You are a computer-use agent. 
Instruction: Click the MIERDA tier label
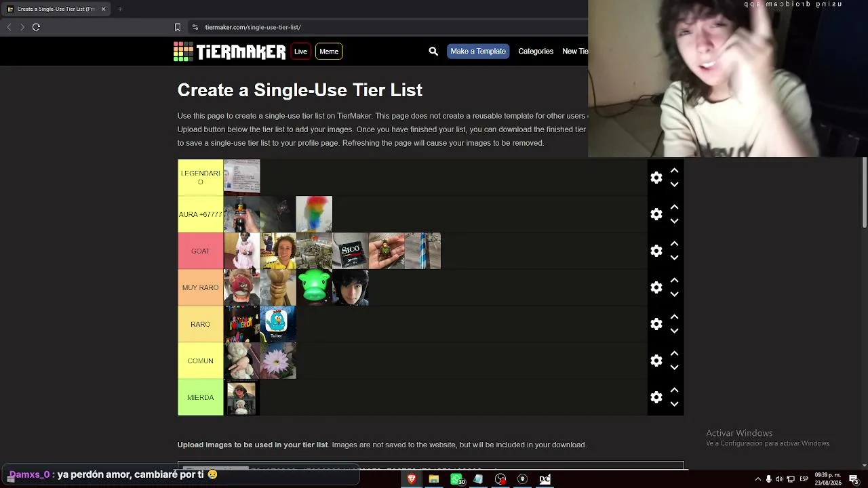point(201,397)
